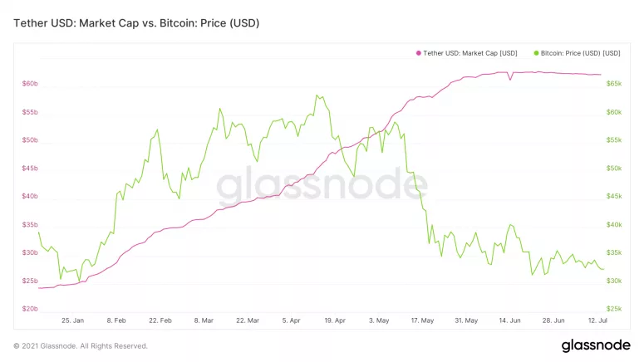Select the 12. Jul date label

pos(597,320)
